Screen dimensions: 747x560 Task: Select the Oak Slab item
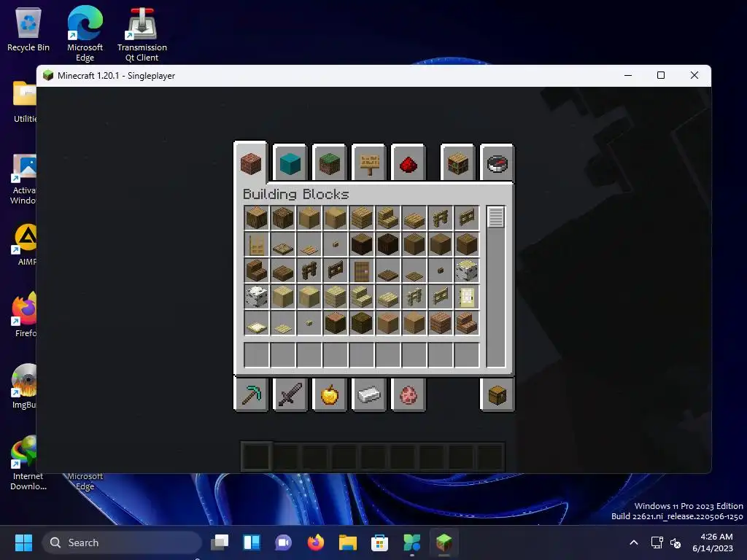(414, 218)
